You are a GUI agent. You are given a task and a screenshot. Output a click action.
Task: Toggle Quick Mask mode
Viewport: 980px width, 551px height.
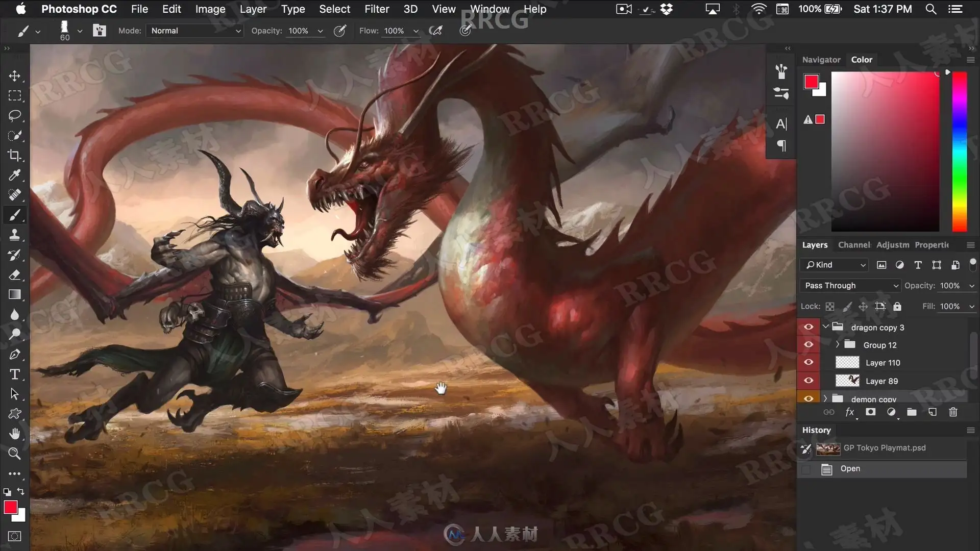click(x=14, y=536)
